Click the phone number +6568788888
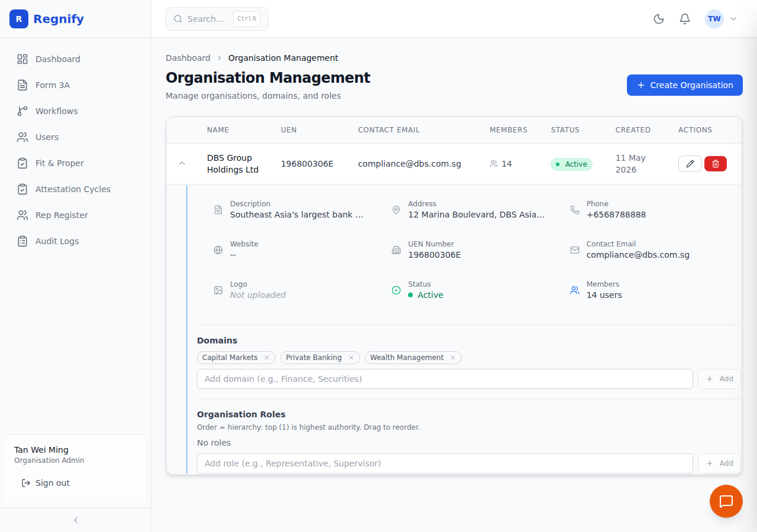Image resolution: width=757 pixels, height=532 pixels. click(616, 215)
